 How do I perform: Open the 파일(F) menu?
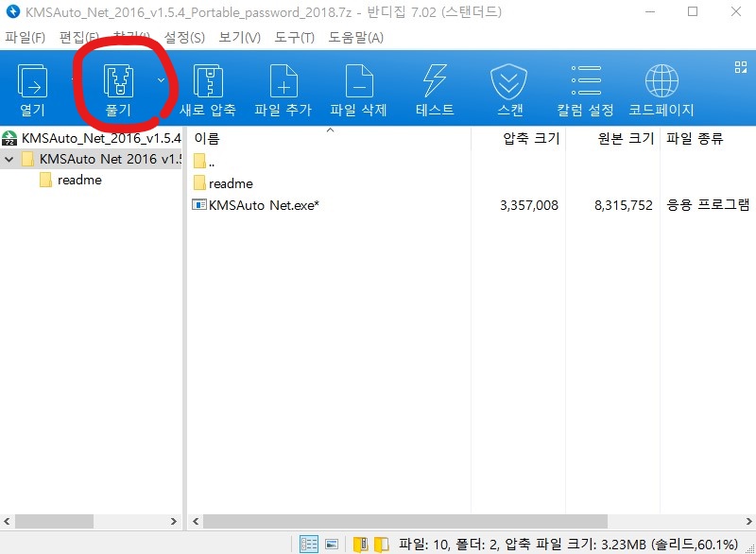tap(26, 38)
